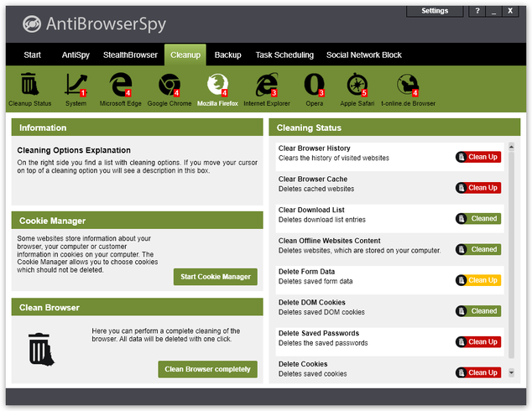The height and width of the screenshot is (411, 532).
Task: Clean Up the Delete Cookies entry
Action: click(478, 372)
